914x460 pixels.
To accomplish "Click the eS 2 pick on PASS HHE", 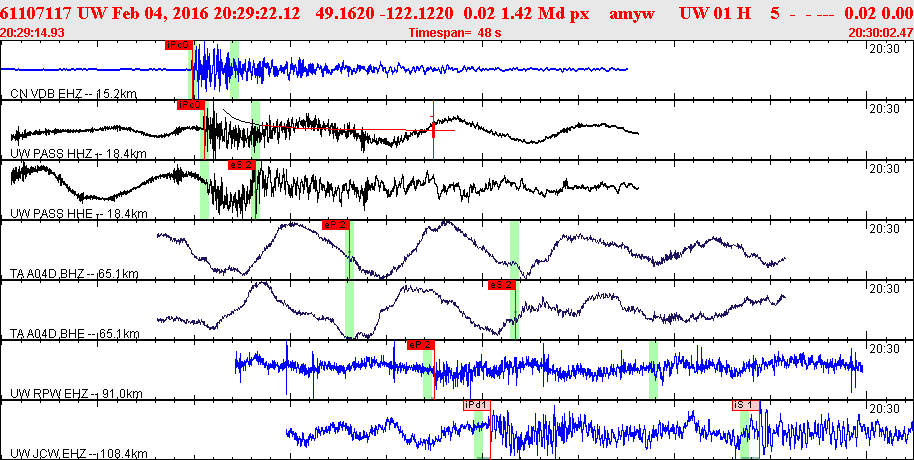I will click(242, 165).
